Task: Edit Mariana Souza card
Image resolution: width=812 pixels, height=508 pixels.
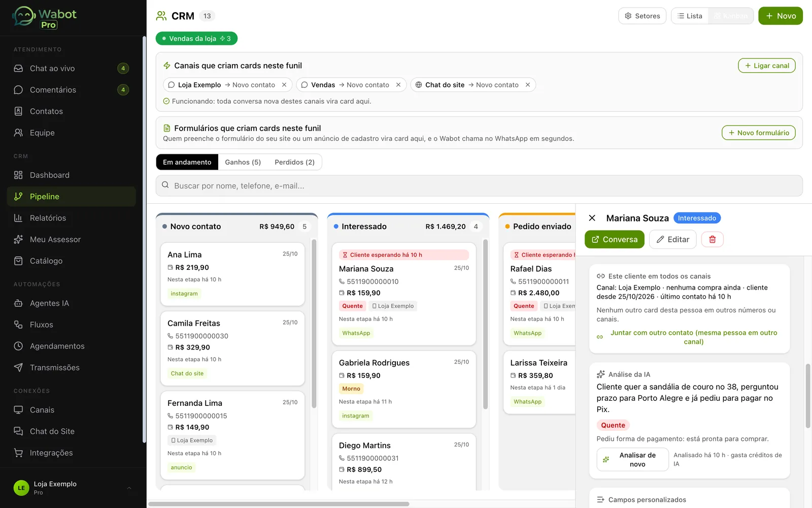Action: coord(672,239)
